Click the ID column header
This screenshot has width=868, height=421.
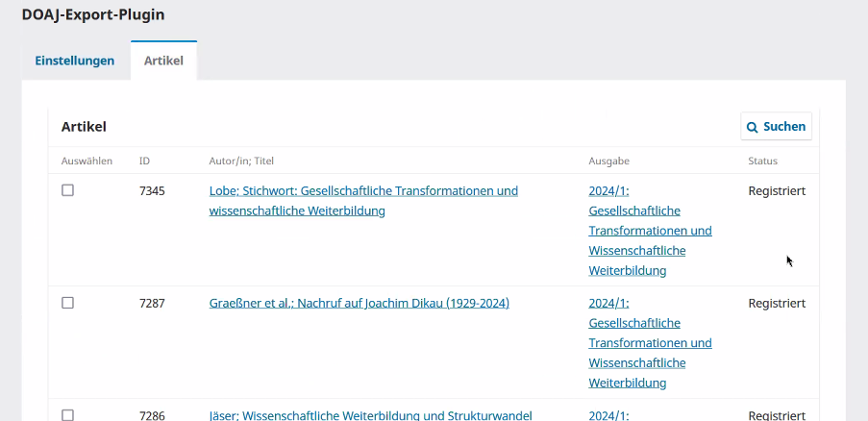coord(144,161)
